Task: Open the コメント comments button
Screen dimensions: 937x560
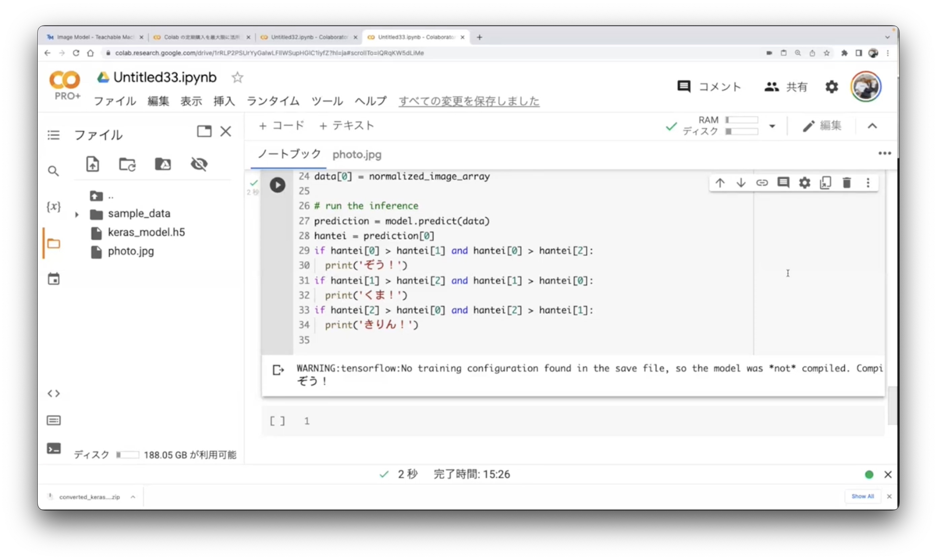Action: coord(709,87)
